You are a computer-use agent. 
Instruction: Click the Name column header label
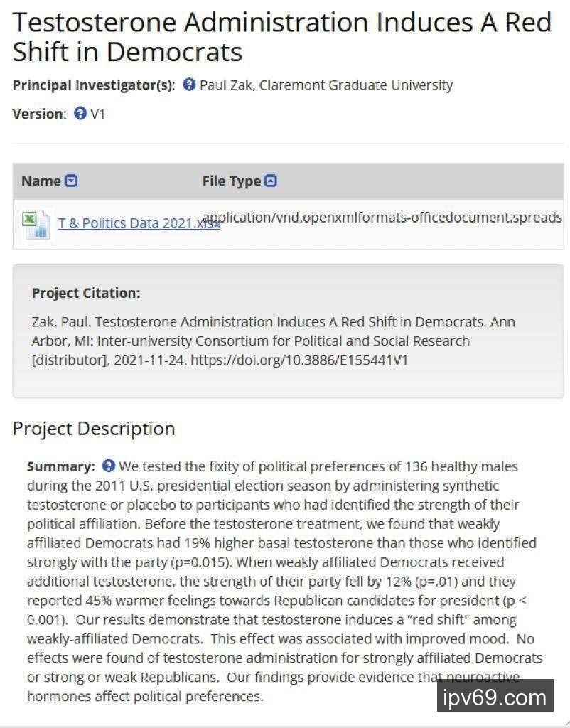tap(41, 181)
